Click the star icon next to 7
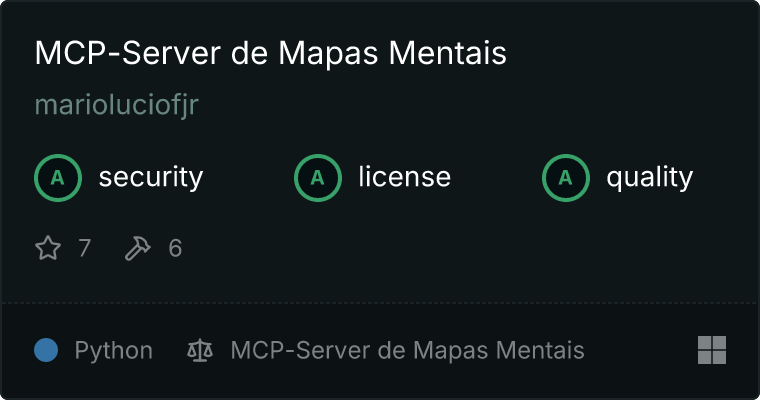The width and height of the screenshot is (760, 400). (x=48, y=248)
